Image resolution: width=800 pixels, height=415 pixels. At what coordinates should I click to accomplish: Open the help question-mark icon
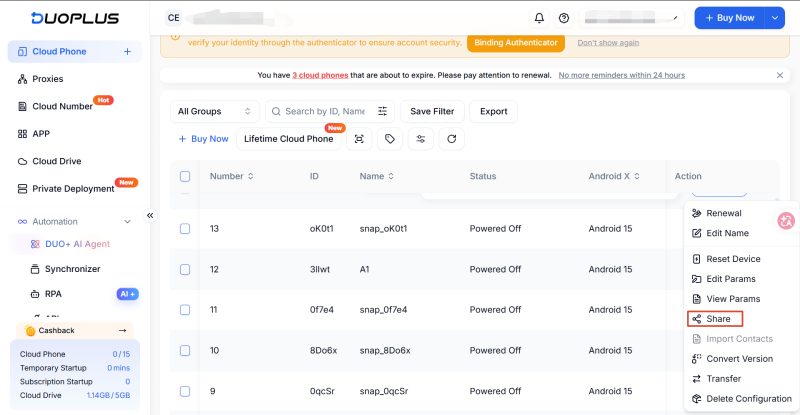(564, 18)
